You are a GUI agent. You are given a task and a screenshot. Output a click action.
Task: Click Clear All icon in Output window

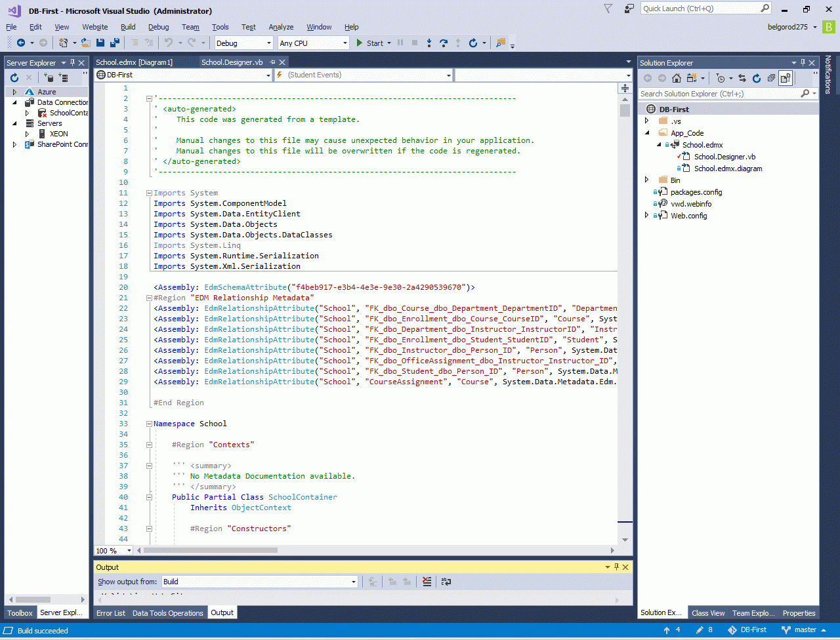pos(427,582)
